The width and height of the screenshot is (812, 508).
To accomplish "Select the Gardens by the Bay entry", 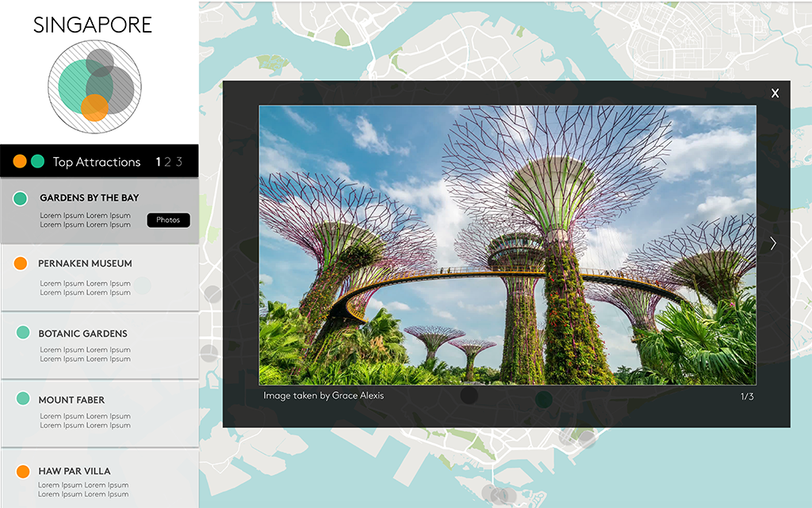I will pos(99,211).
